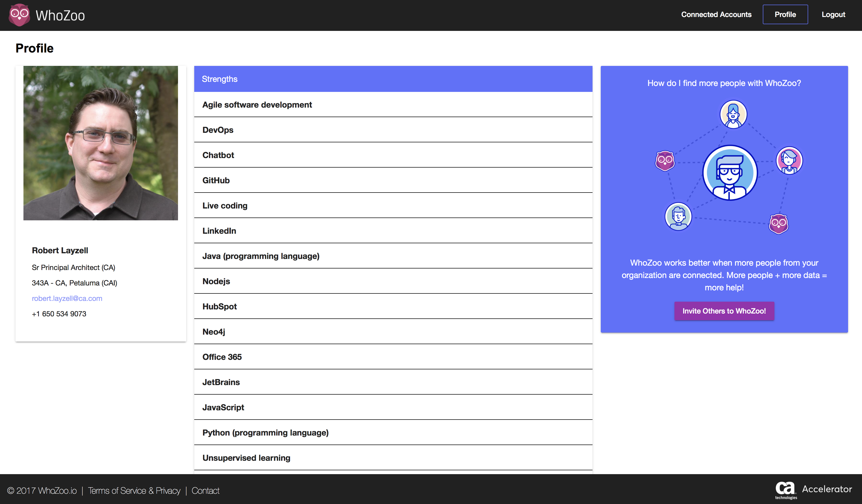The width and height of the screenshot is (862, 504).
Task: Open Terms of Service & Privacy link
Action: tap(134, 491)
